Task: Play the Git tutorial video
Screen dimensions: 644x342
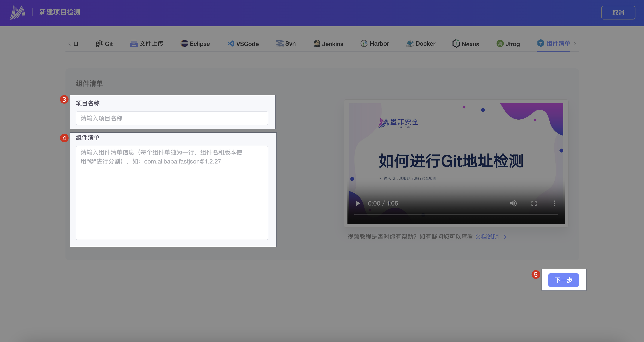Action: [358, 203]
